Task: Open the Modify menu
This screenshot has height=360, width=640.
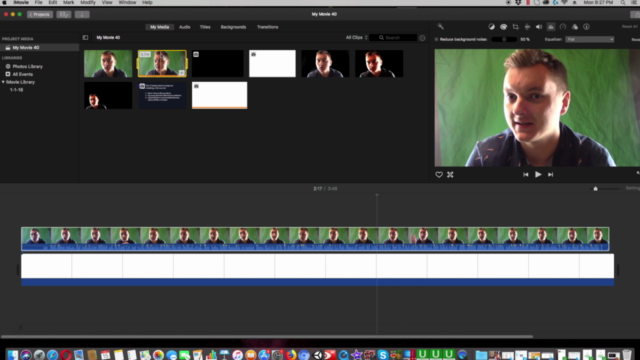Action: [x=88, y=2]
